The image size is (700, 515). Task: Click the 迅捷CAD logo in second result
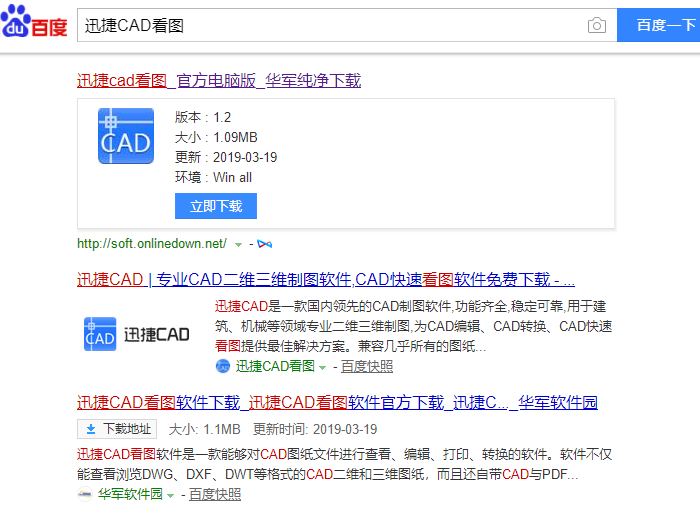pos(137,334)
